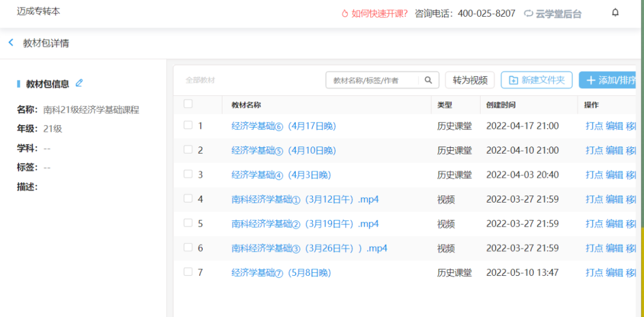The image size is (644, 317).
Task: Open 南科经济学基础① (3月12日午).mp4
Action: click(305, 200)
